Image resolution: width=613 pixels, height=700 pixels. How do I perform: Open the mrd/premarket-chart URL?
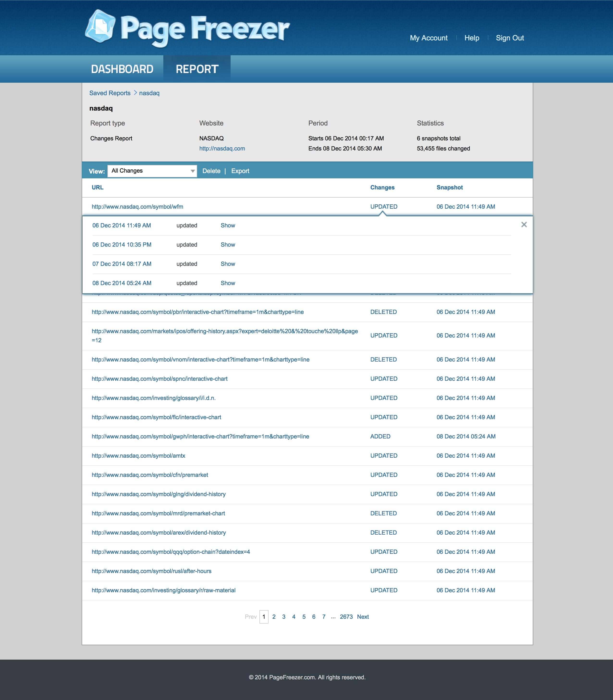coord(158,513)
